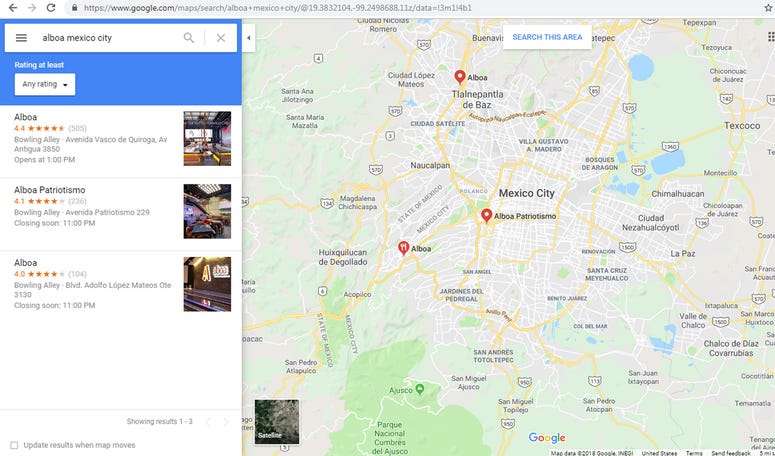775x456 pixels.
Task: Click the Send feedback link
Action: point(731,453)
